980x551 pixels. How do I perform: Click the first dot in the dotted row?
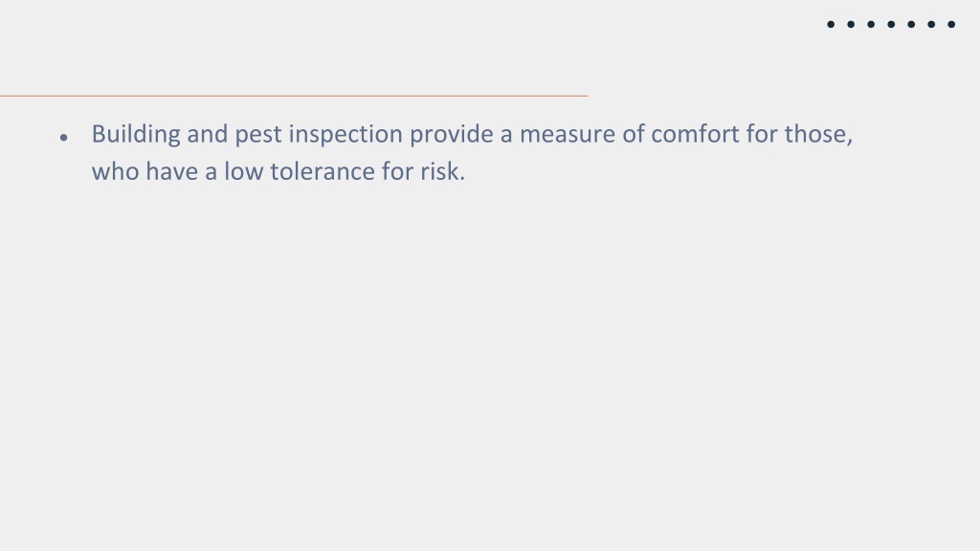(x=831, y=24)
